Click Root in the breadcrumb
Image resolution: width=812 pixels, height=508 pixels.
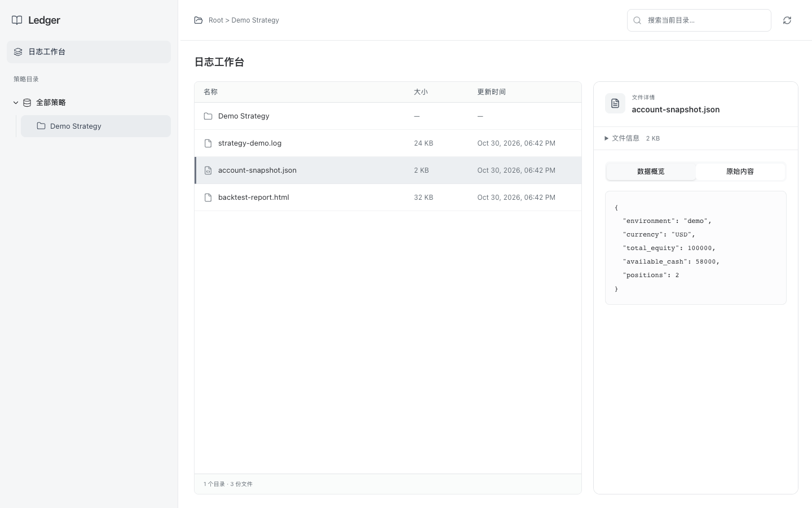[x=216, y=20]
